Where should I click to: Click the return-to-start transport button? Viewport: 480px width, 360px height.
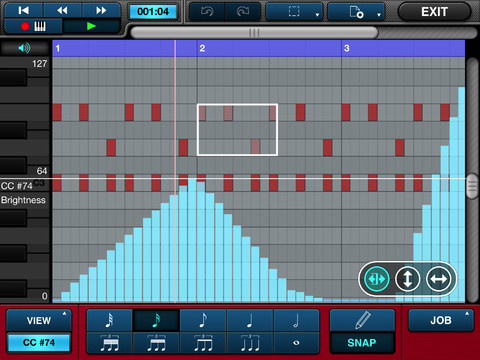pyautogui.click(x=24, y=10)
